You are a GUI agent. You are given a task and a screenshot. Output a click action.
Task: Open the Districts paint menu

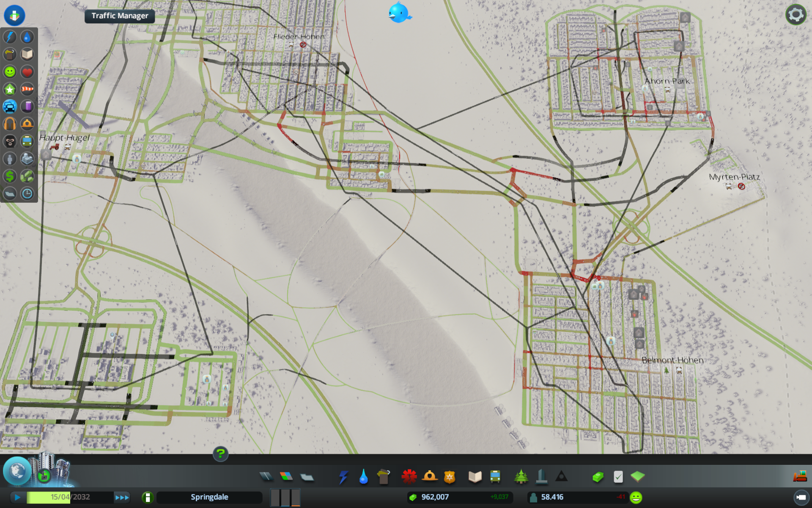click(x=307, y=477)
